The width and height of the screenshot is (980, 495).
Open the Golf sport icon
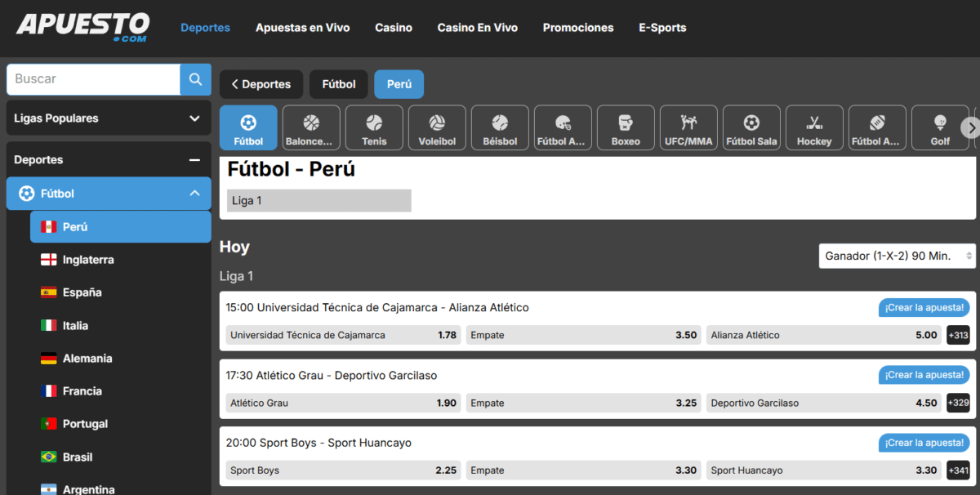click(940, 127)
